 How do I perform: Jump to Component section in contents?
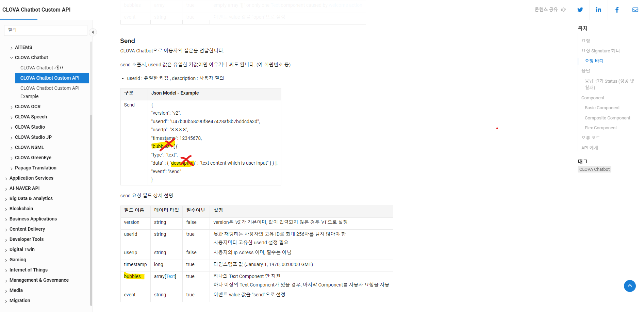point(593,98)
